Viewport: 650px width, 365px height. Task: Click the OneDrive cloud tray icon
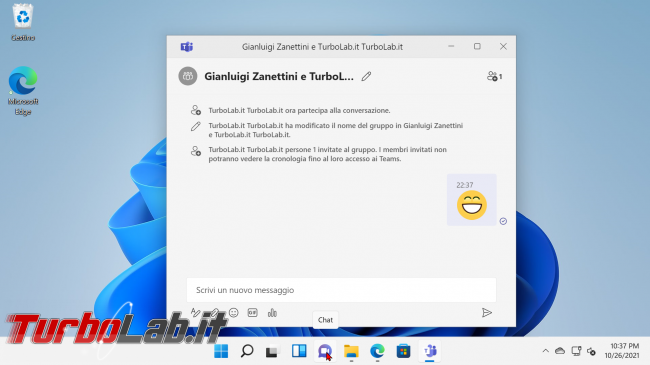(560, 351)
